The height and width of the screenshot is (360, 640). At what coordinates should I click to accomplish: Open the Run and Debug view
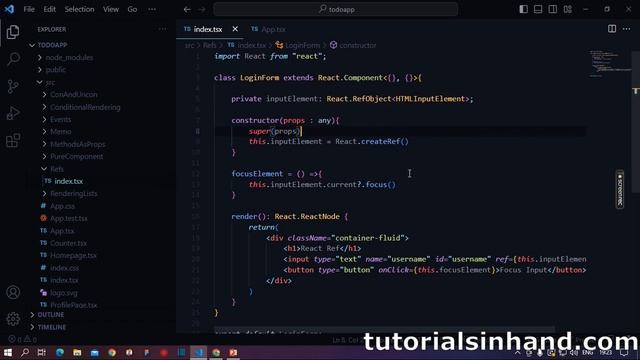13,113
